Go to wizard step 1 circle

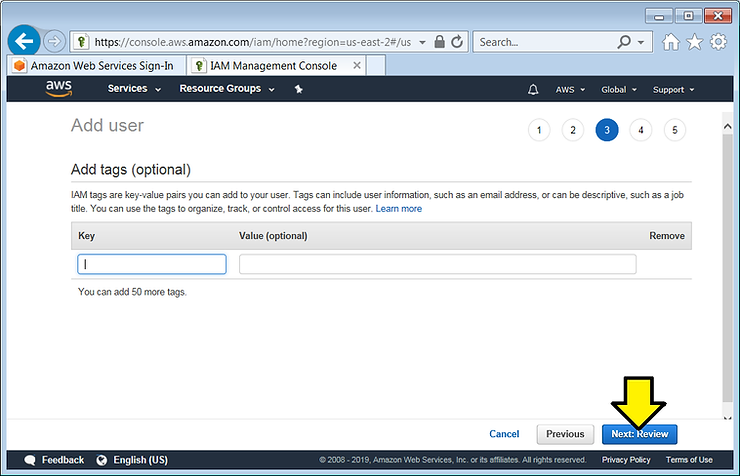[x=539, y=130]
